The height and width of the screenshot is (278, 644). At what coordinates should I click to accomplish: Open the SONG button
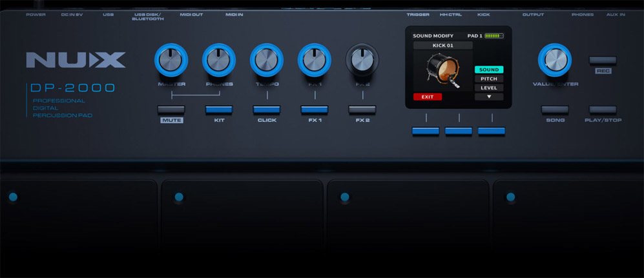555,110
